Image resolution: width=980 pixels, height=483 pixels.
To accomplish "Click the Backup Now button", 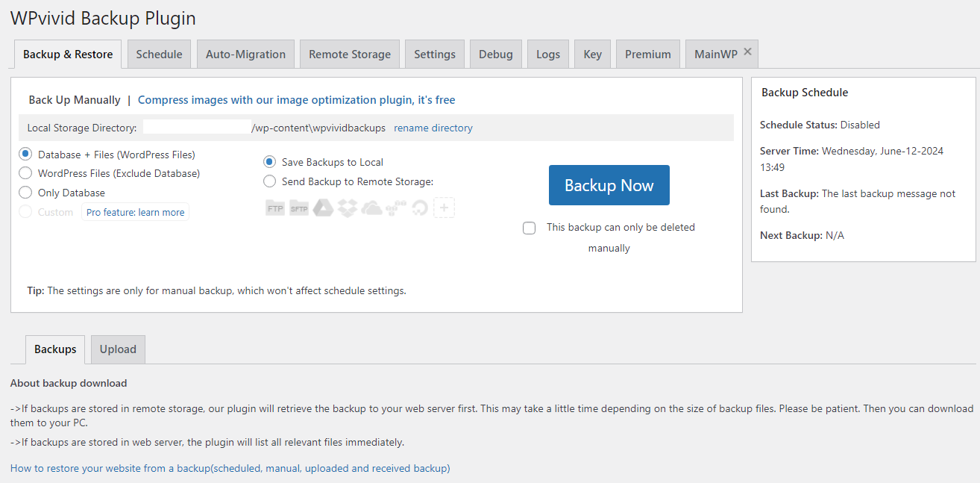I will (x=609, y=185).
